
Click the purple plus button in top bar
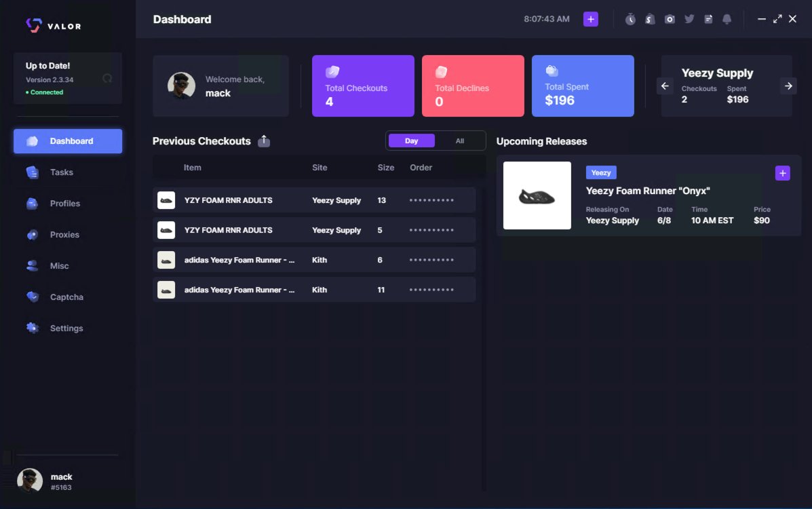[x=590, y=19]
